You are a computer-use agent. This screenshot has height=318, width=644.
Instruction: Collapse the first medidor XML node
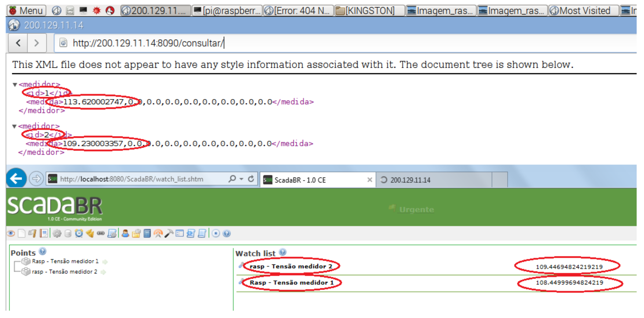[15, 85]
